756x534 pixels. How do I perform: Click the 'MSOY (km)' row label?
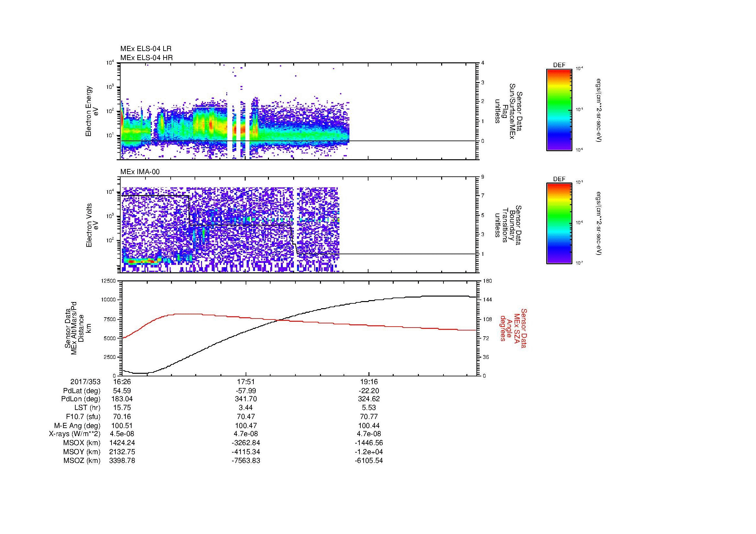82,452
